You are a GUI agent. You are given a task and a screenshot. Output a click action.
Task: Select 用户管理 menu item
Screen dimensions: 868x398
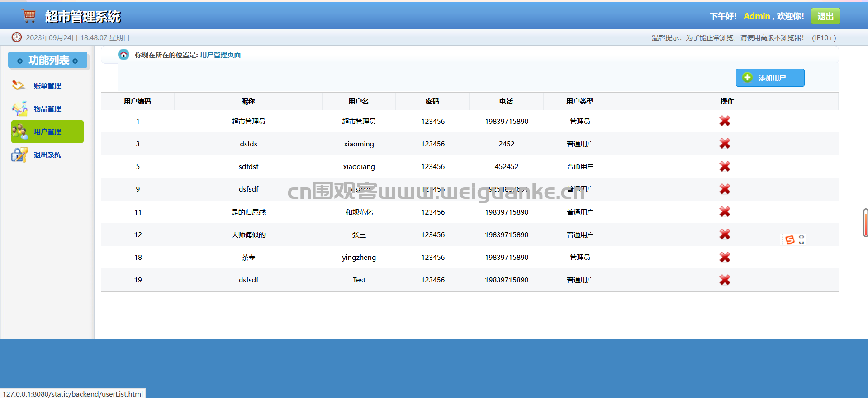pos(47,131)
